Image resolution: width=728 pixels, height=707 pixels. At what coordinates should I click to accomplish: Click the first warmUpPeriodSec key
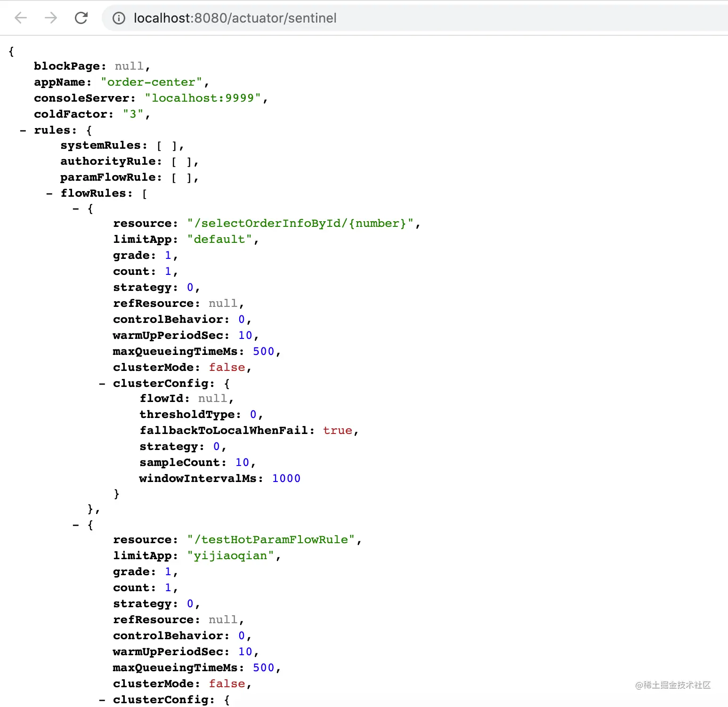click(168, 336)
